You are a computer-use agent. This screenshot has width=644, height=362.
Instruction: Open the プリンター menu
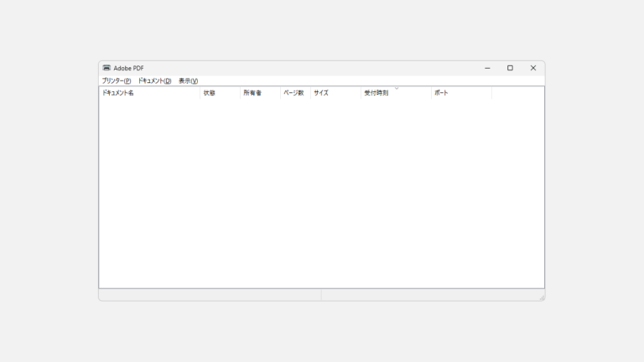pyautogui.click(x=117, y=81)
